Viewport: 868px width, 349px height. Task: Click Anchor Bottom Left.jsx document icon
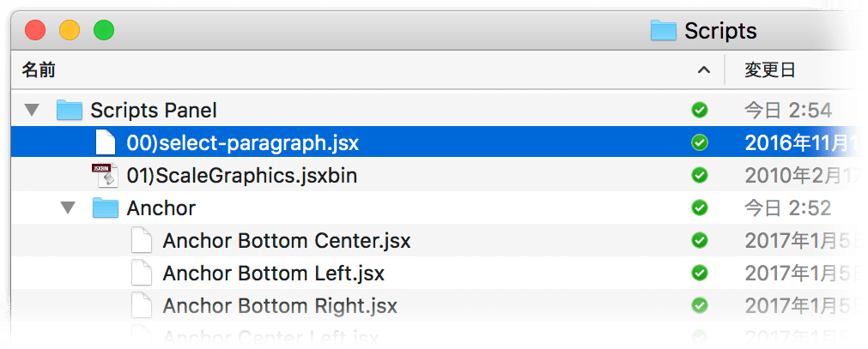pos(141,274)
